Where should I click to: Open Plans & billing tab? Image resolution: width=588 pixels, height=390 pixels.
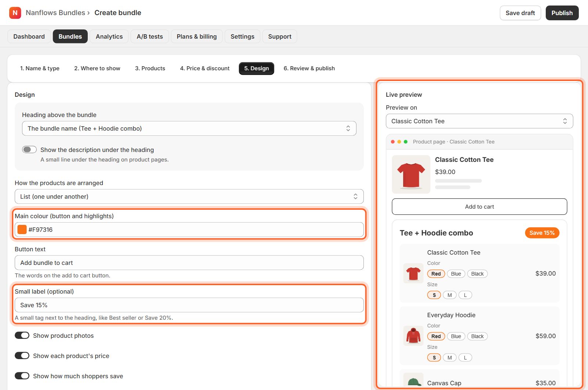click(197, 36)
